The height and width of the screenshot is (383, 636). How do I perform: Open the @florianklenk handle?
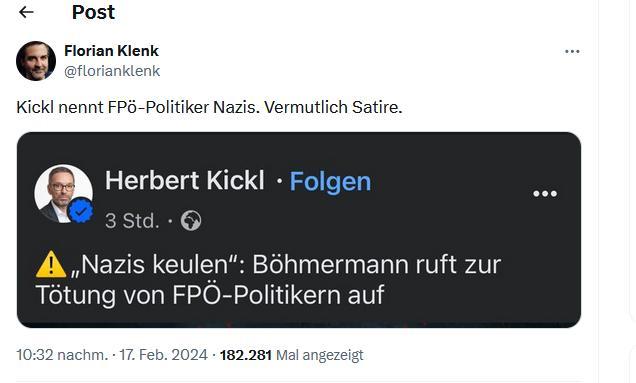[112, 71]
